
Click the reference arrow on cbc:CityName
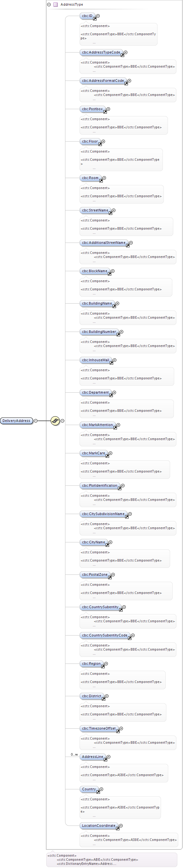[108, 545]
